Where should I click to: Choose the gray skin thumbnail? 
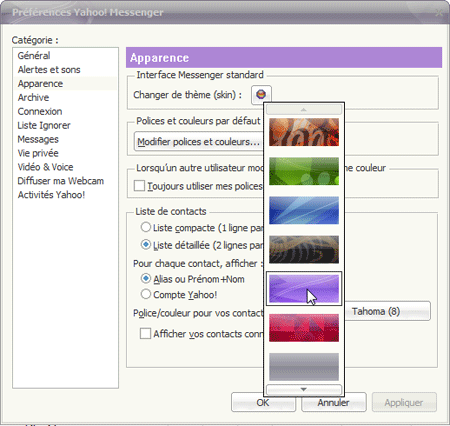coord(304,367)
